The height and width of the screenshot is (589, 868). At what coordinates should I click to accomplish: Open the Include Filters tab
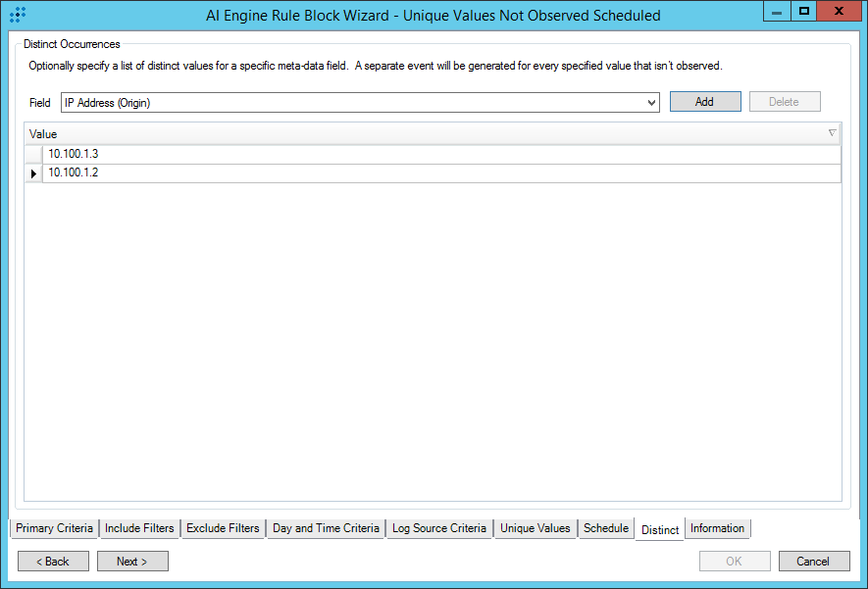point(139,528)
